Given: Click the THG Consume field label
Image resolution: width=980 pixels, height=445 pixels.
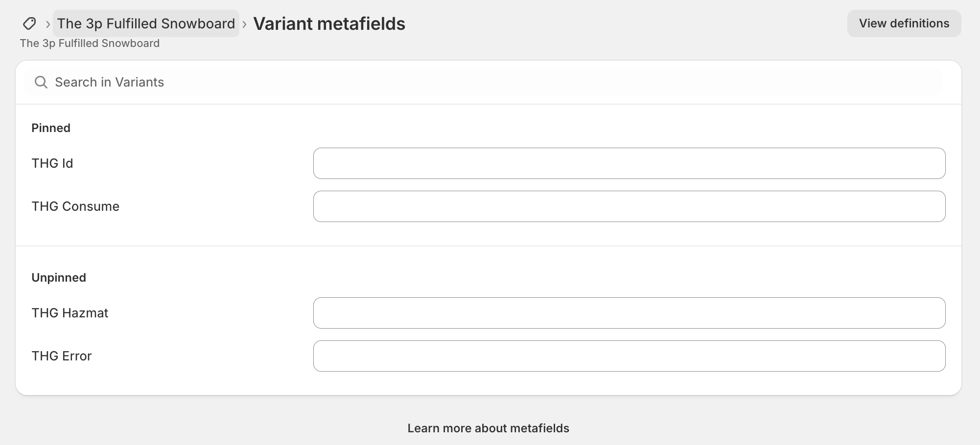Looking at the screenshot, I should pyautogui.click(x=75, y=206).
